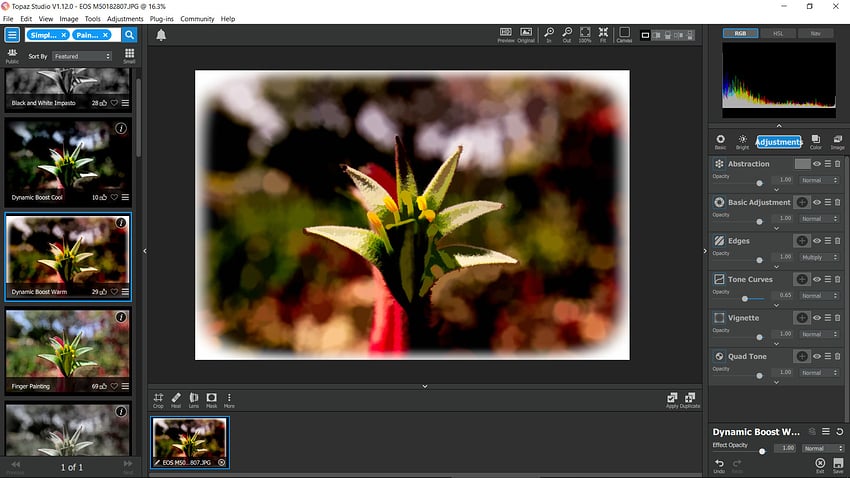The height and width of the screenshot is (478, 850).
Task: Click the Zoom In magnifier
Action: tap(549, 34)
